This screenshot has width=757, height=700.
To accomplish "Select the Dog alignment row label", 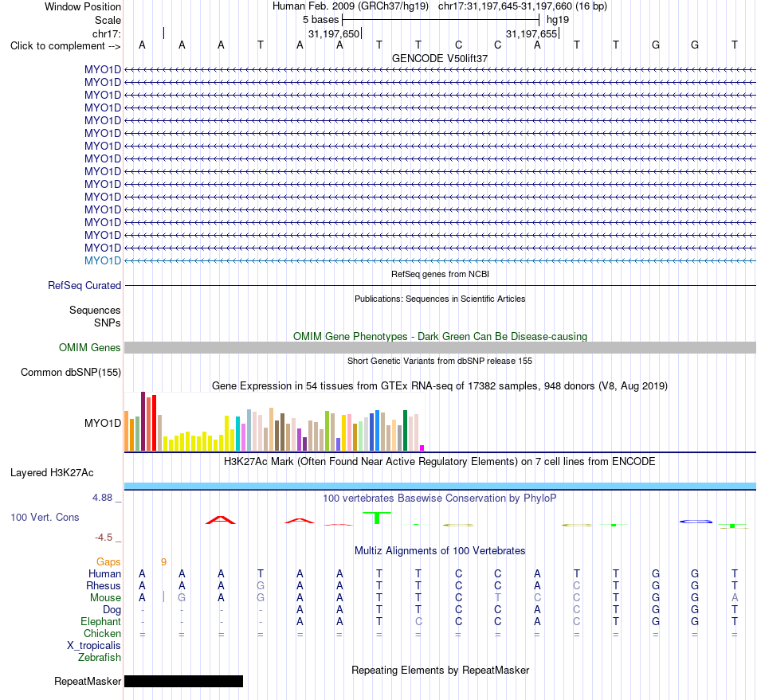I will (x=112, y=610).
